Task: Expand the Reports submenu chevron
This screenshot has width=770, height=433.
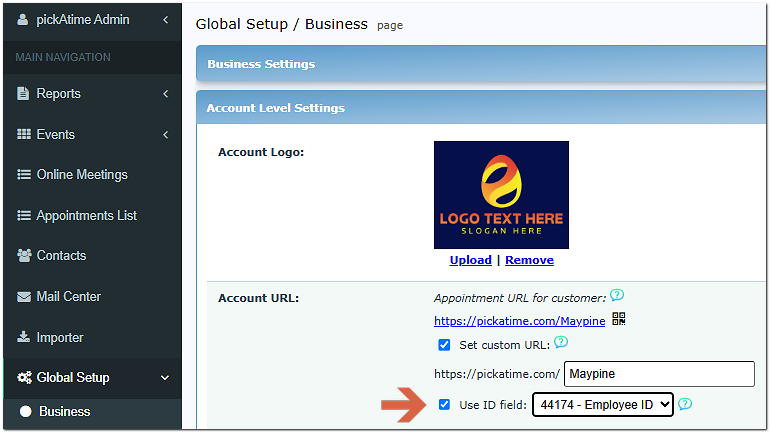Action: point(165,93)
